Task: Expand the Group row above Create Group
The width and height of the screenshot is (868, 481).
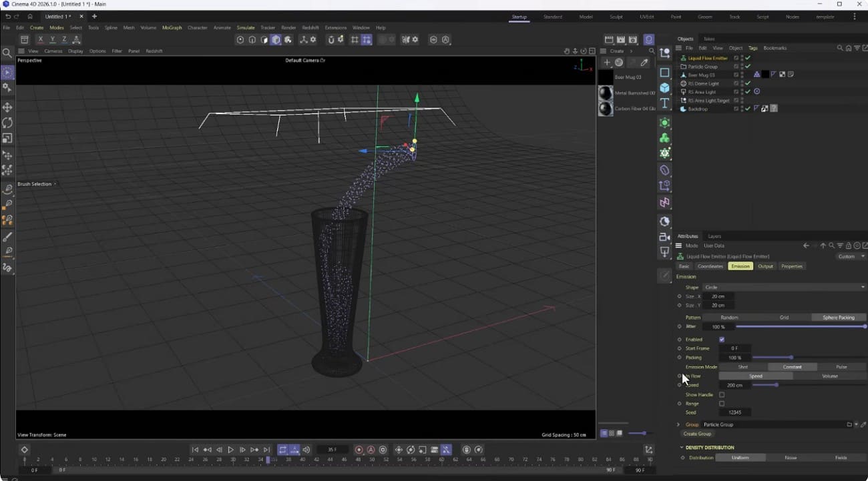Action: click(x=679, y=424)
